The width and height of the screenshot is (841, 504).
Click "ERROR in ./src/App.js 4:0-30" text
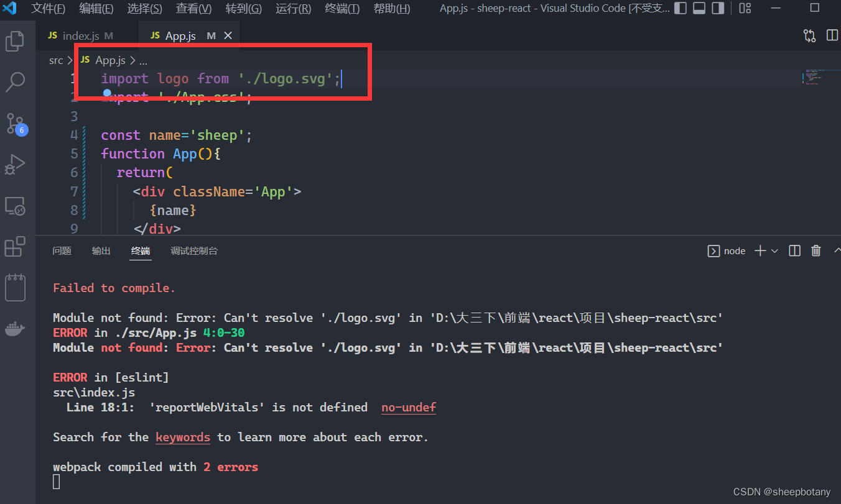coord(149,332)
